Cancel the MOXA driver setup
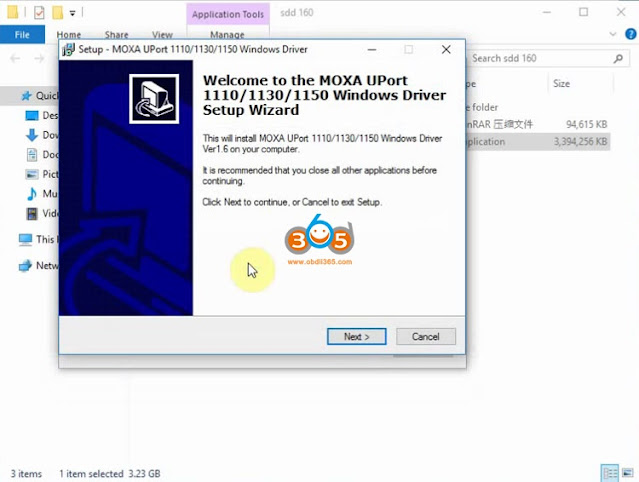Screen dimensions: 639x482 click(425, 337)
